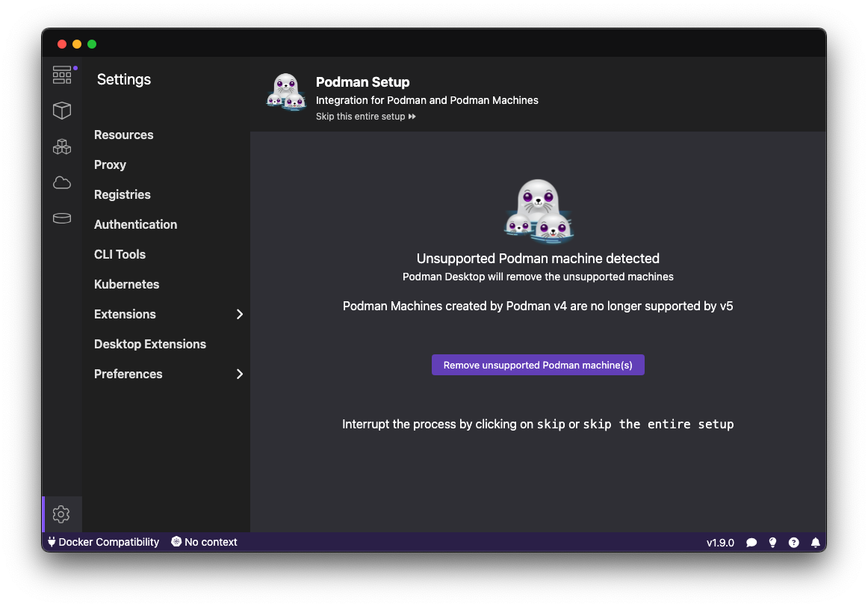Open the Dashboard from the sidebar
The width and height of the screenshot is (868, 607).
tap(62, 74)
